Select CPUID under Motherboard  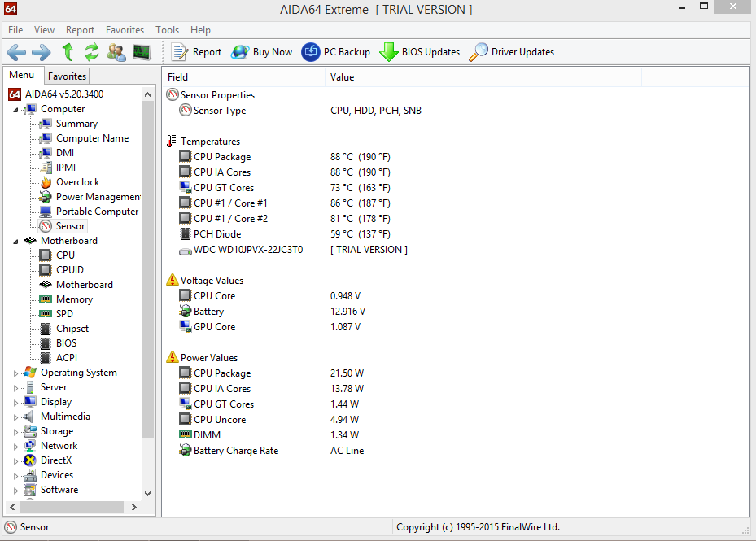(70, 270)
